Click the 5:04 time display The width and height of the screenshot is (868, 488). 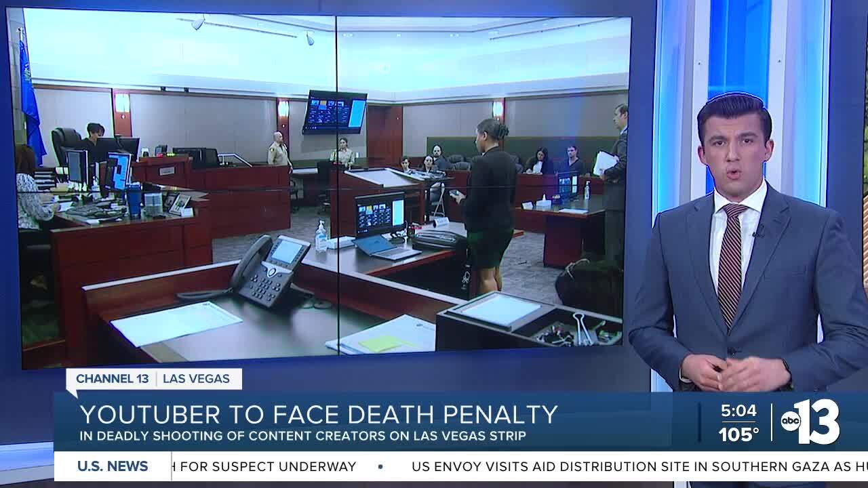pos(738,411)
